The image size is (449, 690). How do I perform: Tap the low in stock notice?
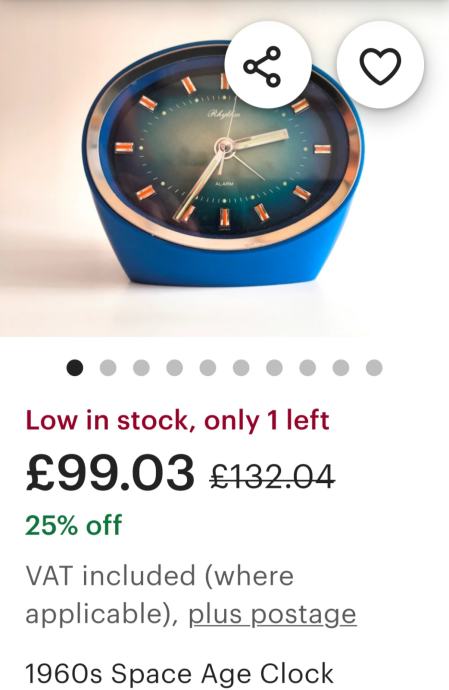pos(177,421)
